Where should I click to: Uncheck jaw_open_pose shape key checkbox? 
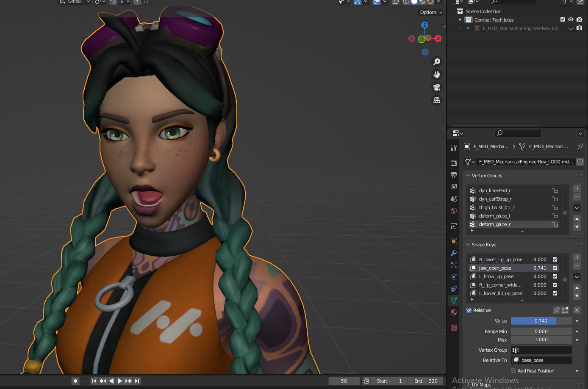tap(555, 268)
